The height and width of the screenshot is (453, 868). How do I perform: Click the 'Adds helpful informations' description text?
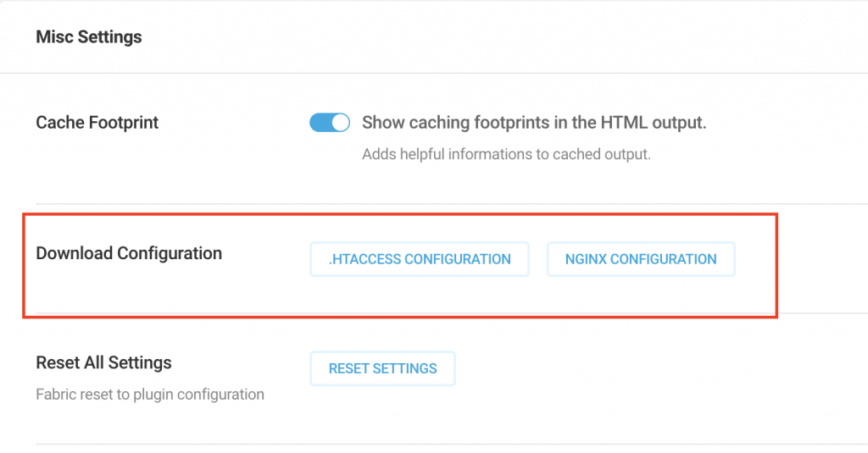[506, 154]
